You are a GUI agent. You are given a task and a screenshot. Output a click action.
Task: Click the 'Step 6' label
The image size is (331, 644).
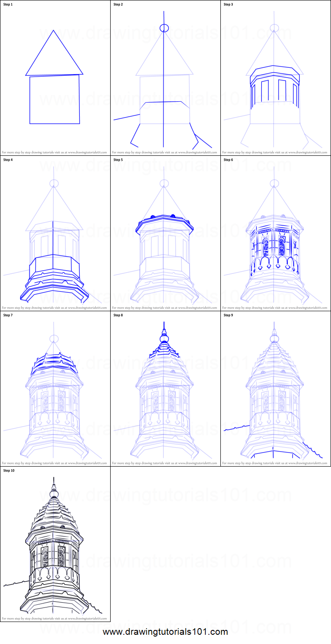[x=229, y=160]
